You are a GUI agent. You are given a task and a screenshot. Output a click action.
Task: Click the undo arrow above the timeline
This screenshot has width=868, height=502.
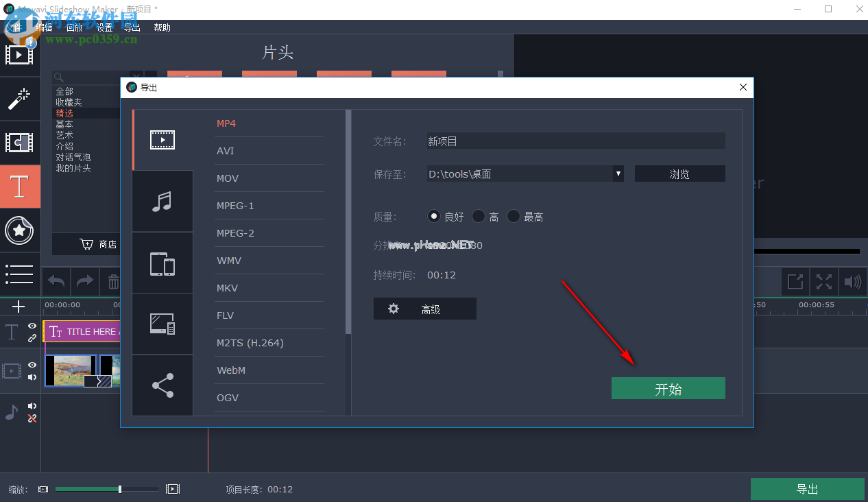point(56,282)
